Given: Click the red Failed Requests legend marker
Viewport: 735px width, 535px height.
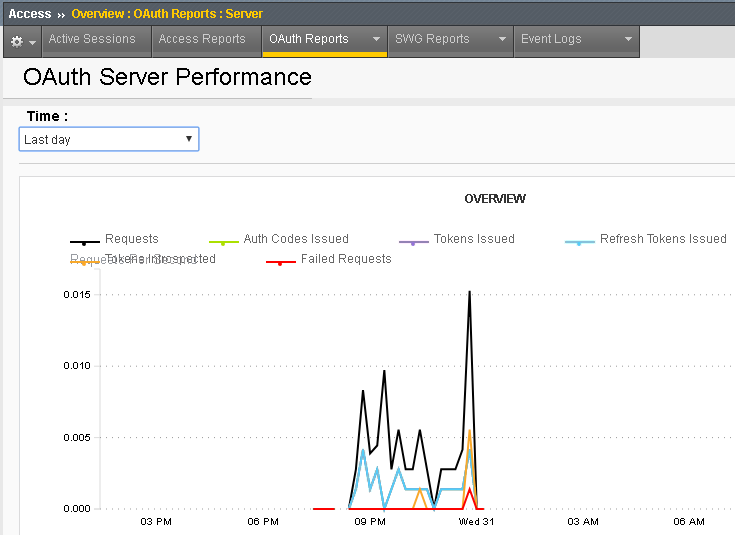Looking at the screenshot, I should click(x=281, y=262).
